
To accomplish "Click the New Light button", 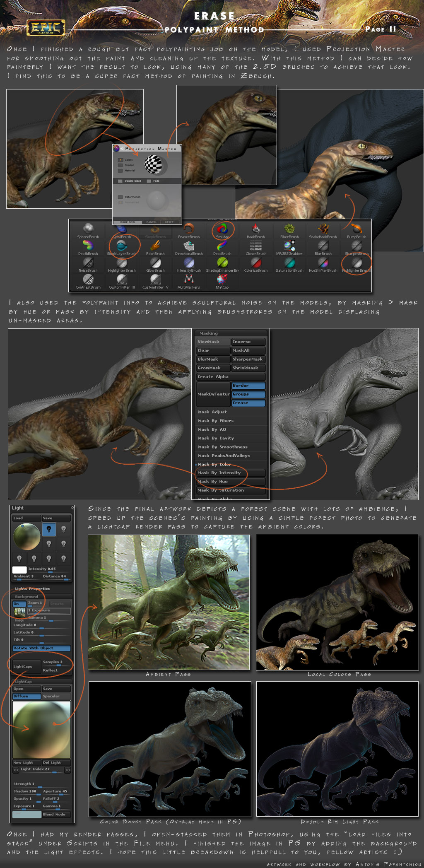I will coord(26,762).
